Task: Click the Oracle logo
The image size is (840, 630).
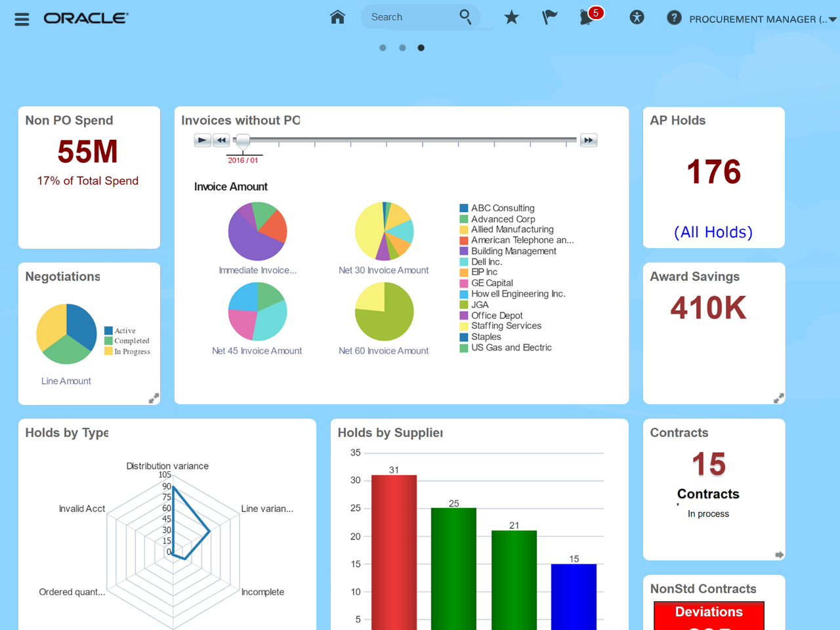Action: click(x=86, y=18)
